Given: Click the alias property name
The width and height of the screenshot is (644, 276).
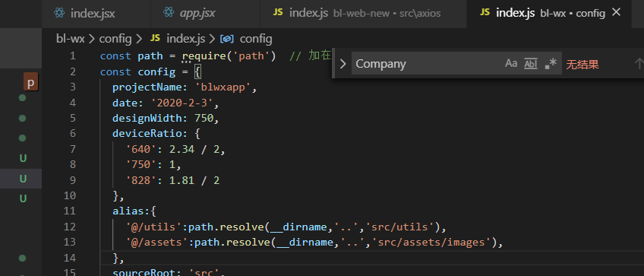Looking at the screenshot, I should [x=128, y=211].
